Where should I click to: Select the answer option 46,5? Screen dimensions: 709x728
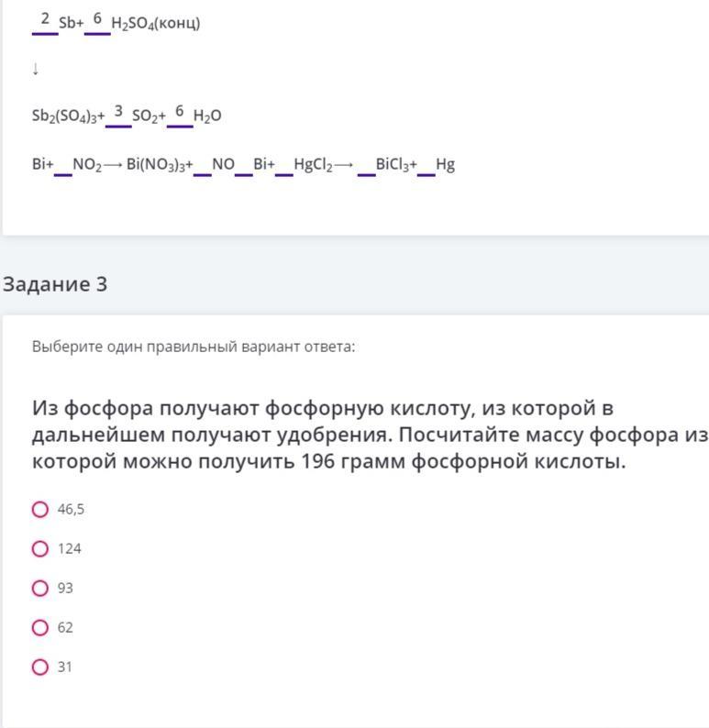pos(40,510)
